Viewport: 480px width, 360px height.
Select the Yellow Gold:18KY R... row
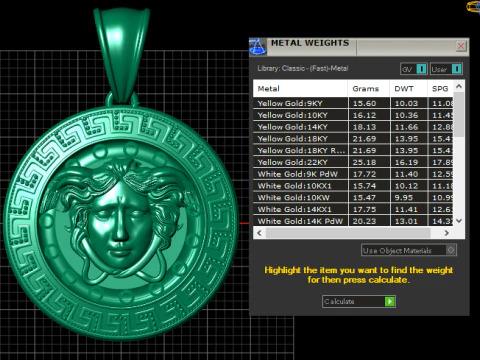click(353, 150)
